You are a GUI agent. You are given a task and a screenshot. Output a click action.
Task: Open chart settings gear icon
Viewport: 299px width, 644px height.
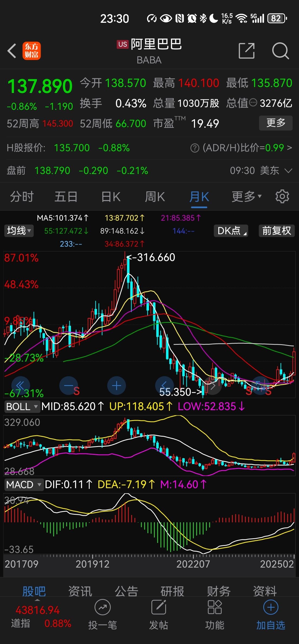(x=282, y=197)
